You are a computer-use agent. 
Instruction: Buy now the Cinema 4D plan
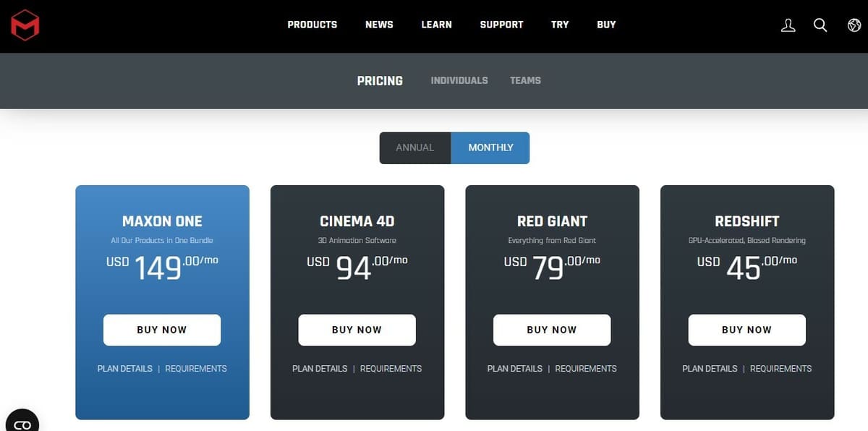pyautogui.click(x=357, y=330)
